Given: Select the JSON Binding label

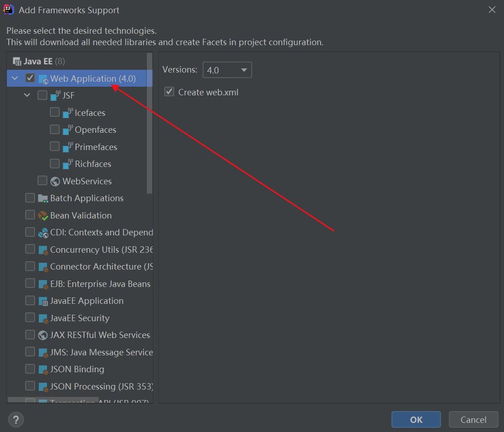Looking at the screenshot, I should [77, 370].
